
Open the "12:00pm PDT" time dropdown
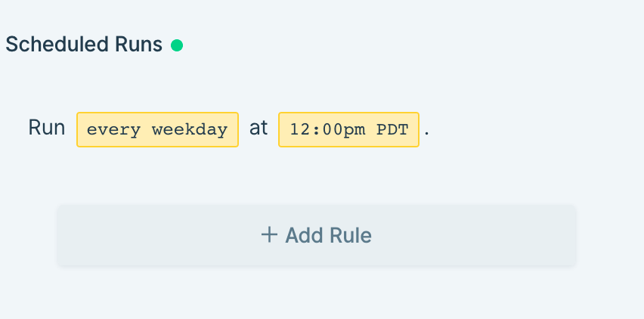[x=348, y=129]
